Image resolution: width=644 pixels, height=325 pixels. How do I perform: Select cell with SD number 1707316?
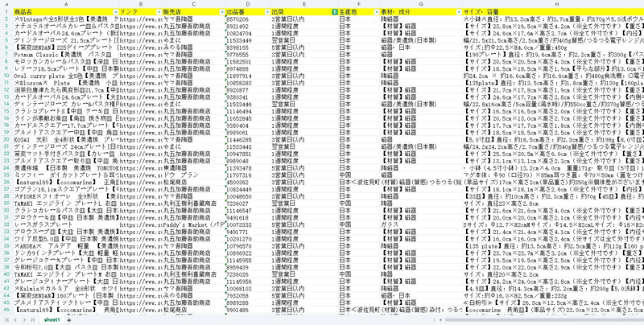249,175
